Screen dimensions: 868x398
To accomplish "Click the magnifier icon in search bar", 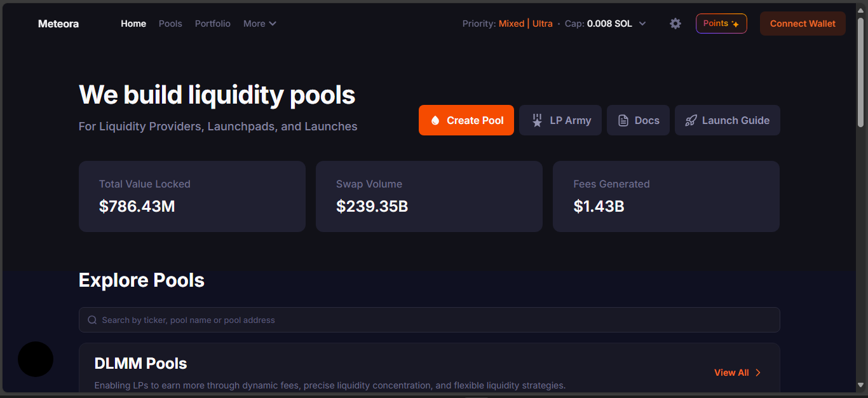I will pos(93,320).
